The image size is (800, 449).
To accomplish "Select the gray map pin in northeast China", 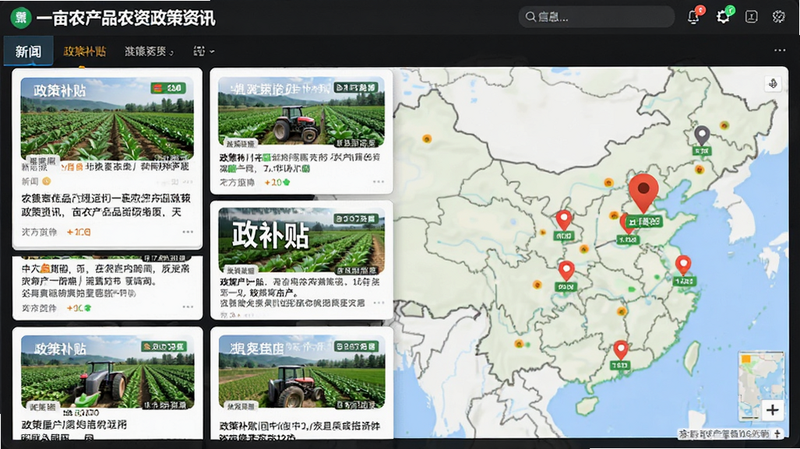I will (702, 136).
